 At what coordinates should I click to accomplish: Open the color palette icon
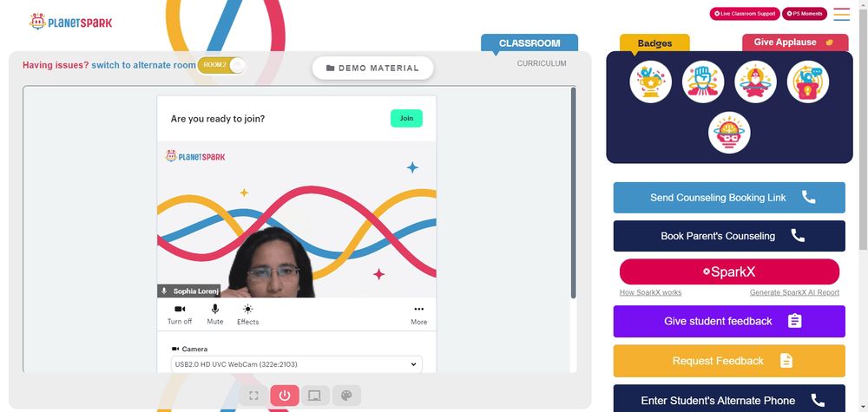[x=346, y=396]
